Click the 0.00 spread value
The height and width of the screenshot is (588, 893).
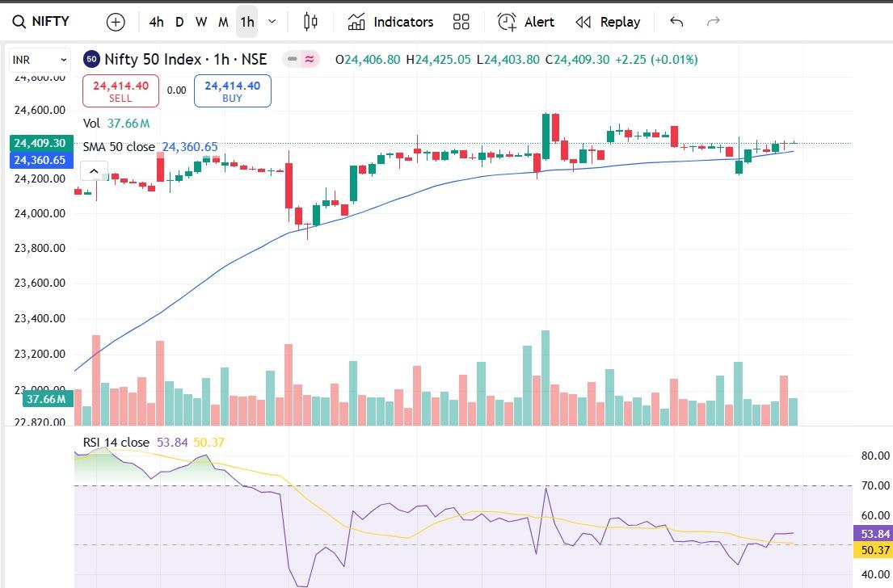[176, 90]
